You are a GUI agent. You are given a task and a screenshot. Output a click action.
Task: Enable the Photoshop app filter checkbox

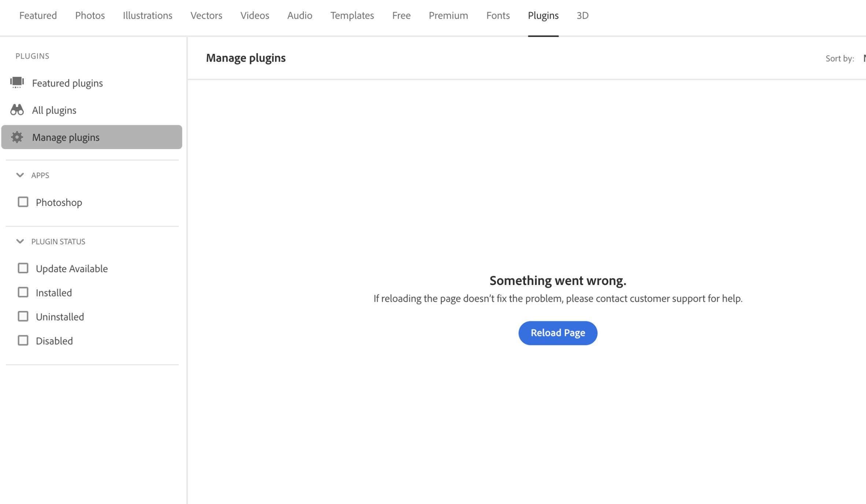[23, 202]
